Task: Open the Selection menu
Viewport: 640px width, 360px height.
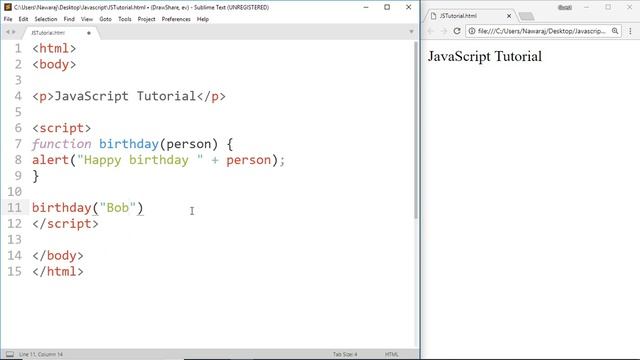Action: (46, 19)
